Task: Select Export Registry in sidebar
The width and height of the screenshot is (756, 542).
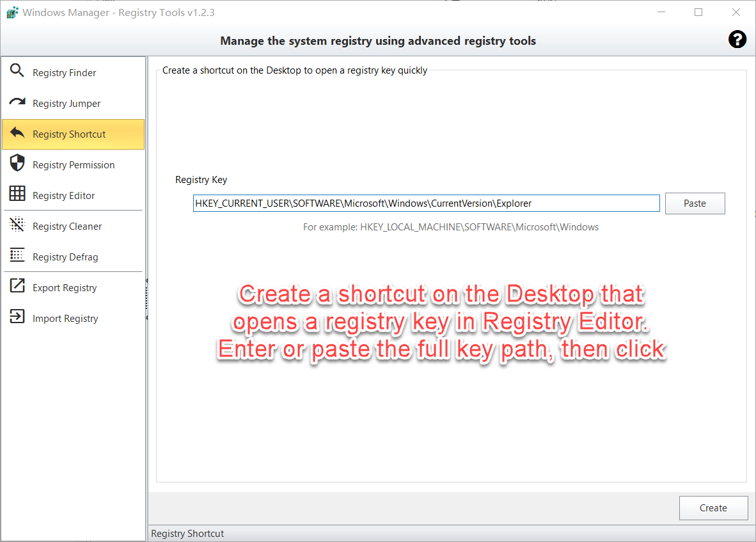Action: pos(74,288)
